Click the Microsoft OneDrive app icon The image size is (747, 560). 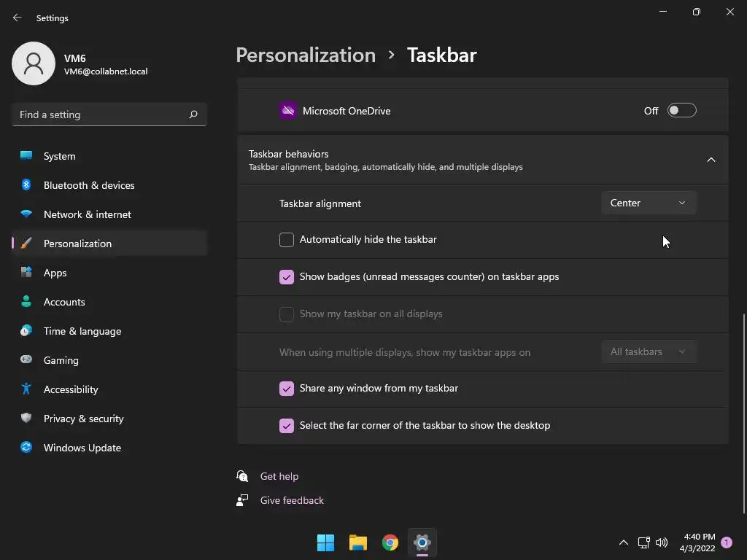coord(287,111)
